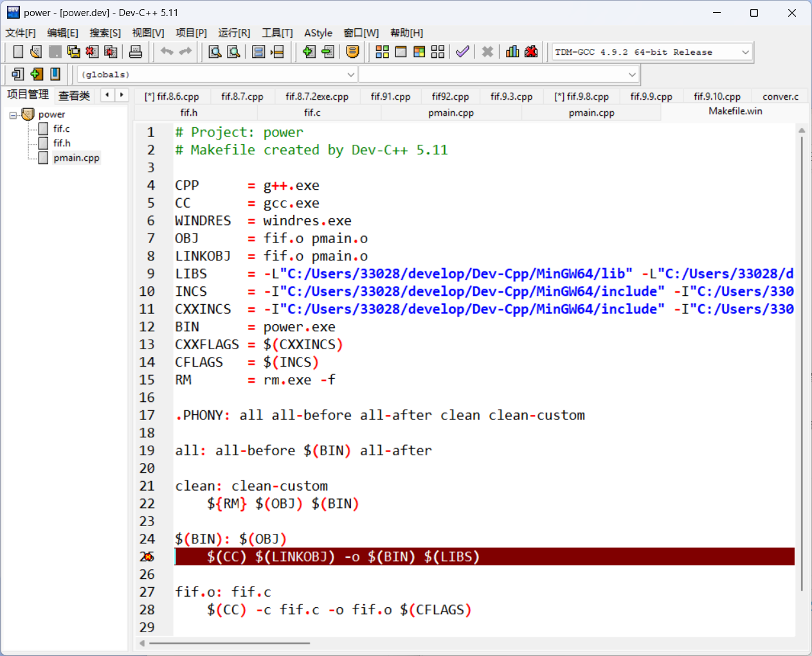Switch to the fif.91.cpp editor tab
Viewport: 812px width, 656px height.
pos(390,96)
